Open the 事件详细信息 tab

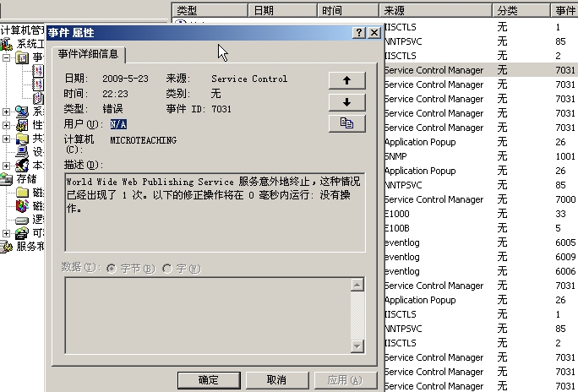[89, 54]
